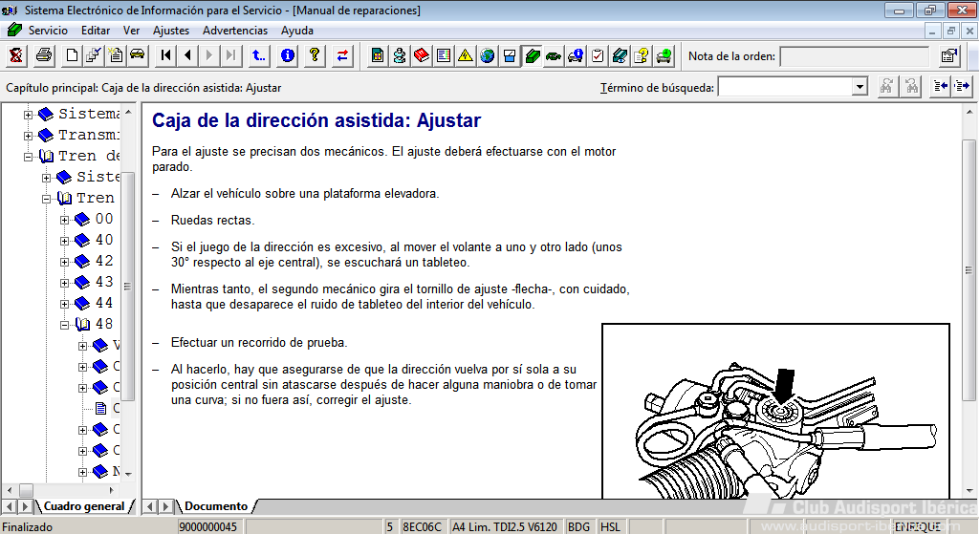Viewport: 980px width, 534px height.
Task: Switch to the Documento tab
Action: pos(216,506)
